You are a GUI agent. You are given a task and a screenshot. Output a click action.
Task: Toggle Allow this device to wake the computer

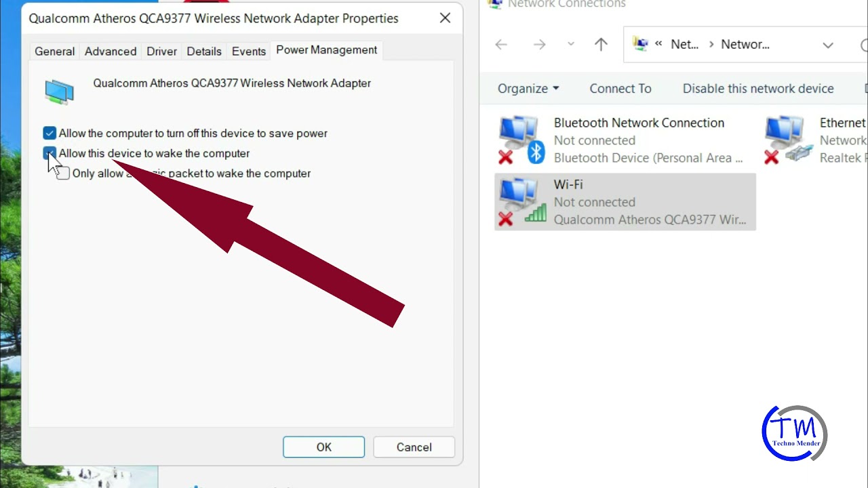click(50, 153)
